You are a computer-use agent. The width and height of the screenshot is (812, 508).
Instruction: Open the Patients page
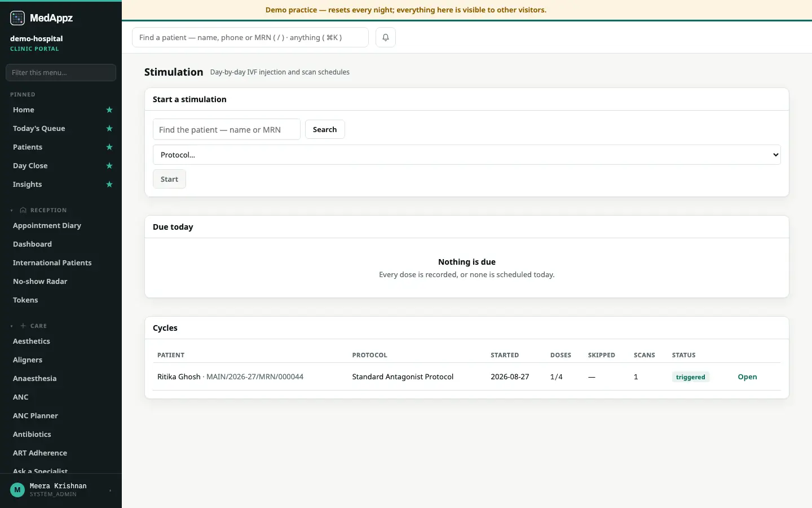click(x=28, y=147)
